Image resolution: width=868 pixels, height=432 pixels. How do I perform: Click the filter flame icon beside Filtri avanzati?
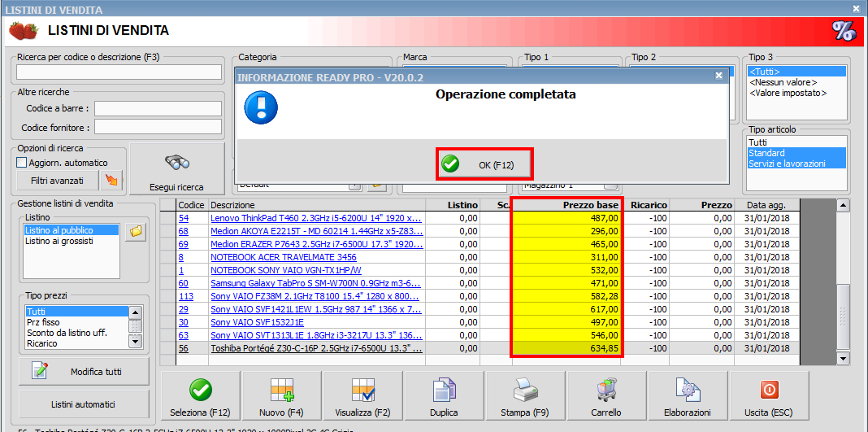click(111, 181)
